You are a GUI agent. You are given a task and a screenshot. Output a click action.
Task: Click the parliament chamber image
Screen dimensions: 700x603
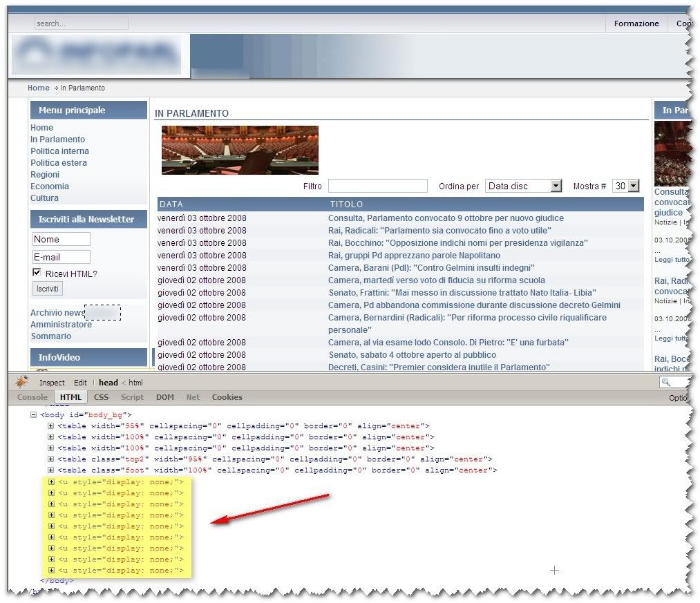pyautogui.click(x=240, y=150)
